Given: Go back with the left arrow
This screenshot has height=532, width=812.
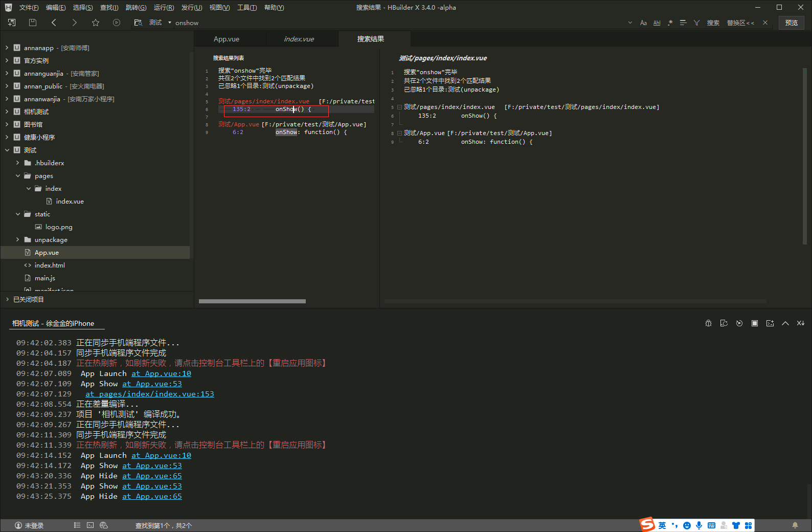Looking at the screenshot, I should pos(54,23).
